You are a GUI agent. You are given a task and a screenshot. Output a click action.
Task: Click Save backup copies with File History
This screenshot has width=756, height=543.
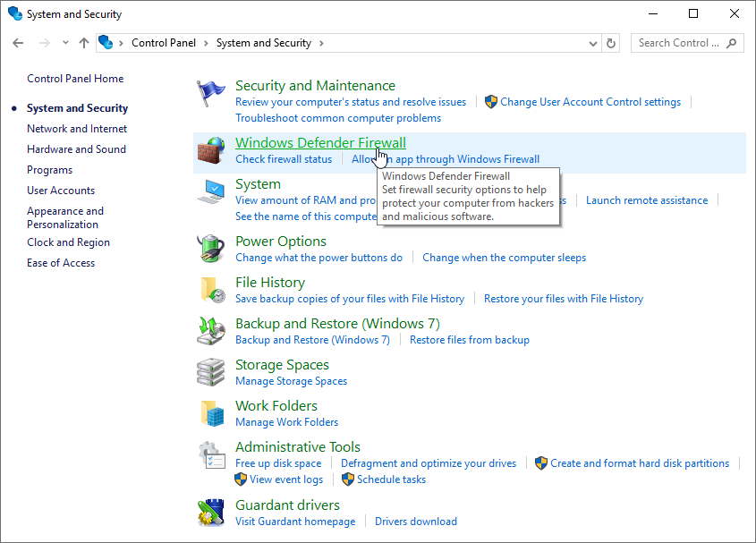[350, 299]
